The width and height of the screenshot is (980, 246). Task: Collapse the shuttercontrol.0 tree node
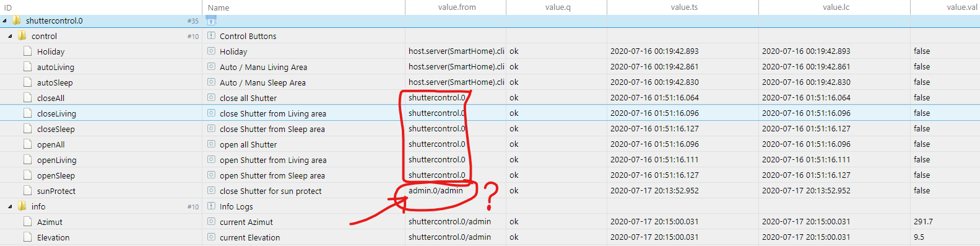(5, 20)
